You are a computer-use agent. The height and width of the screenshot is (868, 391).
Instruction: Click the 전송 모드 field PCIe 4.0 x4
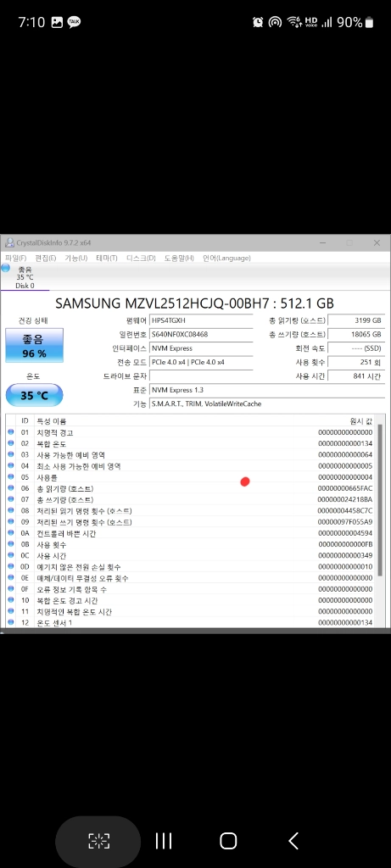tap(201, 362)
